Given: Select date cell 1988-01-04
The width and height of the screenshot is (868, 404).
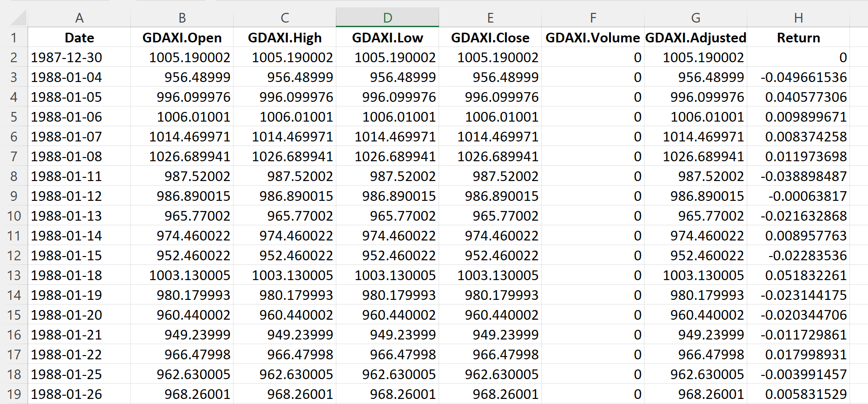Looking at the screenshot, I should pyautogui.click(x=79, y=77).
